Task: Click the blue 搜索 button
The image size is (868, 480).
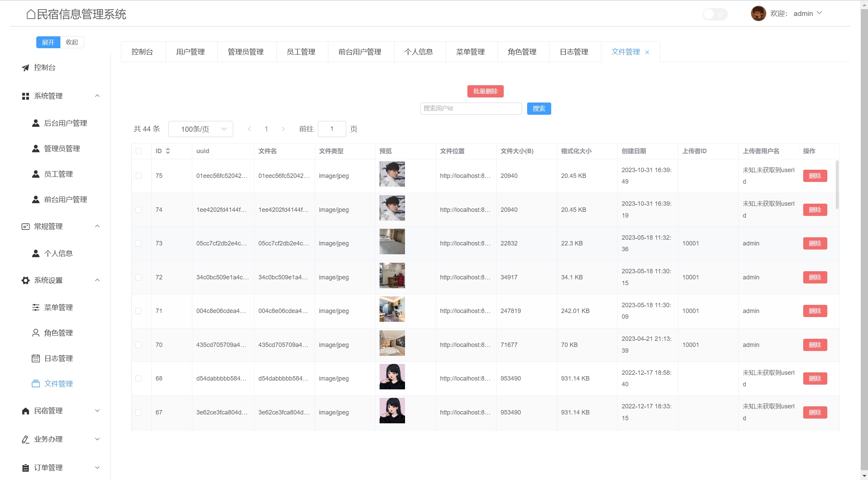Action: click(539, 109)
